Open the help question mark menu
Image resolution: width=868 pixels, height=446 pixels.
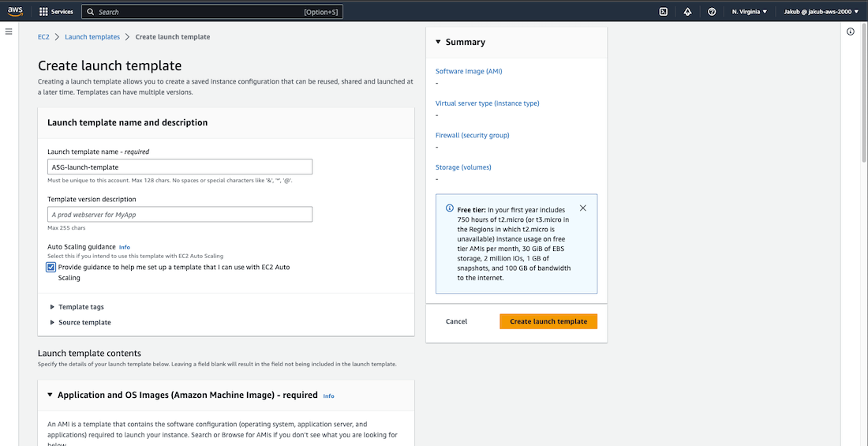[712, 12]
